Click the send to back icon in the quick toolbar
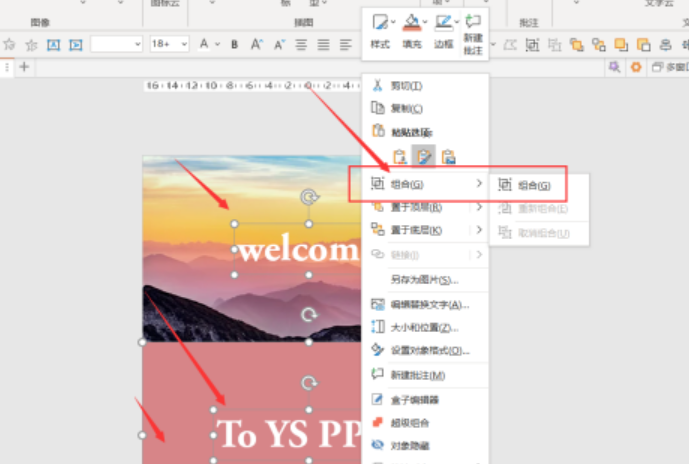This screenshot has height=464, width=689. point(598,44)
